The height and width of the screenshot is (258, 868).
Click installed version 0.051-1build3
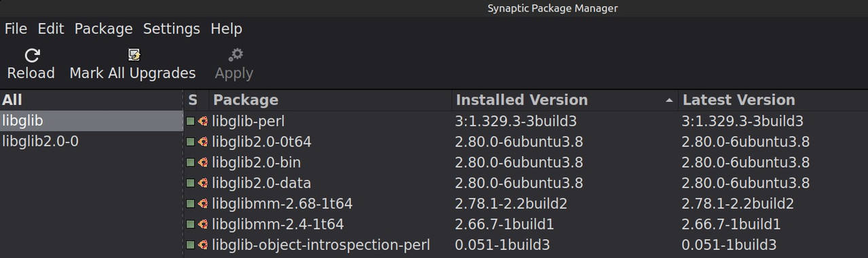502,244
